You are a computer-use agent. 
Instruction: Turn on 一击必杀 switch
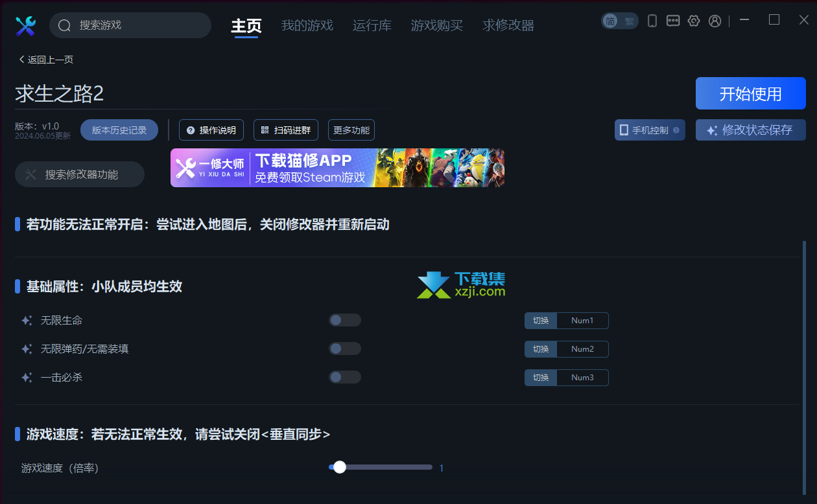click(344, 377)
